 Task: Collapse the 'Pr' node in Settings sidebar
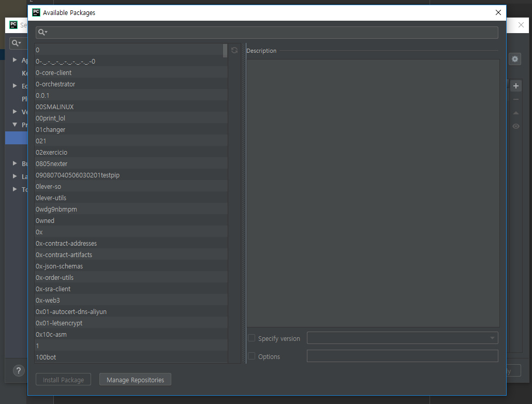pos(14,125)
